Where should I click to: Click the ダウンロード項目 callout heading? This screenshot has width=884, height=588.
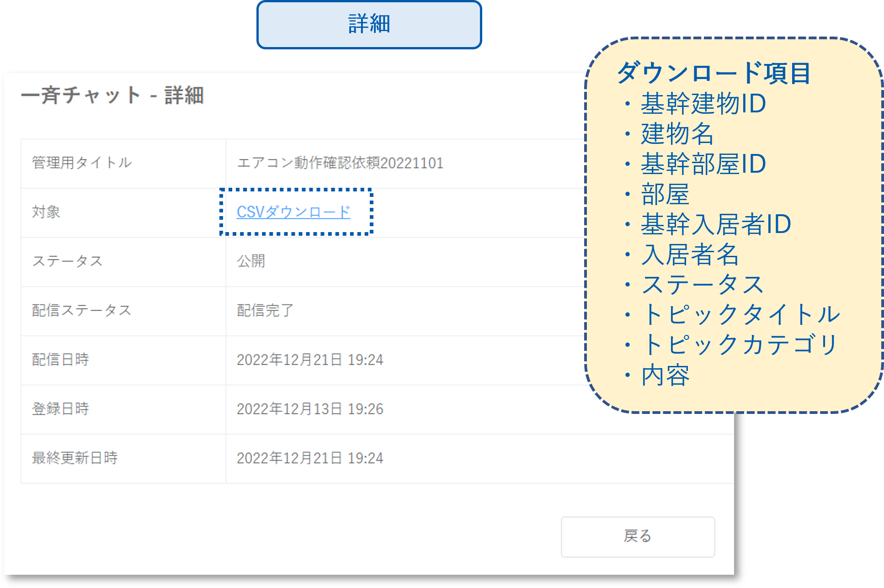714,73
